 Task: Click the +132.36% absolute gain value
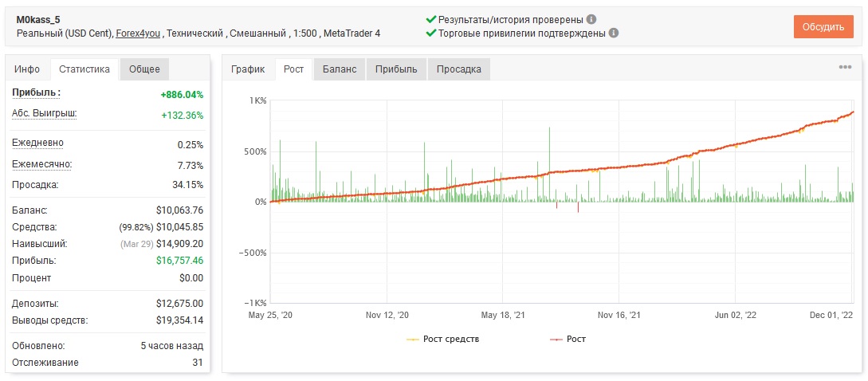point(182,116)
